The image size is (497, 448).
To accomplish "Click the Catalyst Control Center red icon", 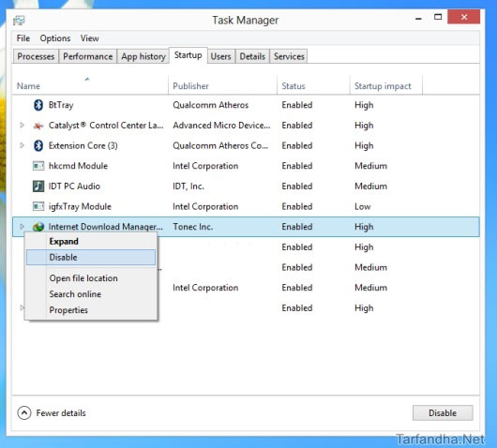I will (38, 126).
